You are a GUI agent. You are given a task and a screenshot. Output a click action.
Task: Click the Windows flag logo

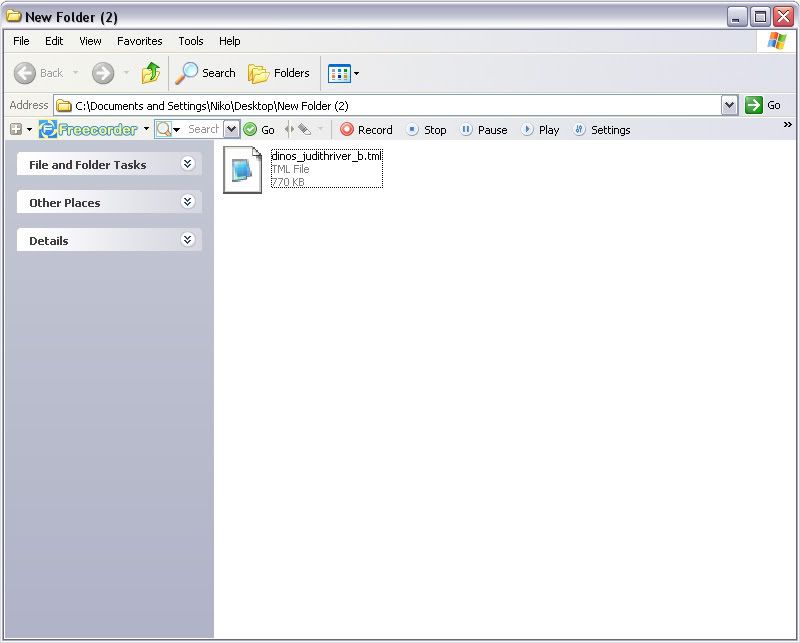(x=777, y=41)
